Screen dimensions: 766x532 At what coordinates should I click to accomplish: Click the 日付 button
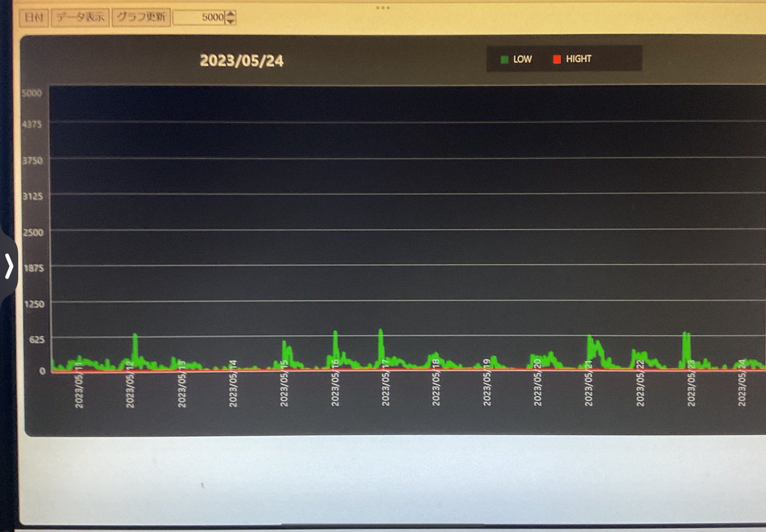tap(34, 17)
